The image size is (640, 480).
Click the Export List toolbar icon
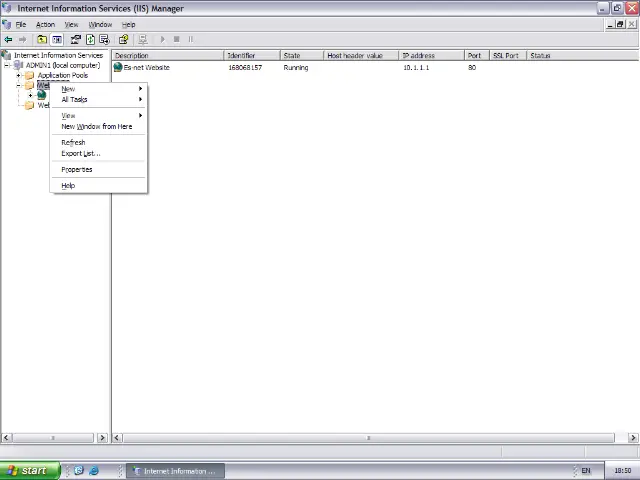pyautogui.click(x=104, y=40)
